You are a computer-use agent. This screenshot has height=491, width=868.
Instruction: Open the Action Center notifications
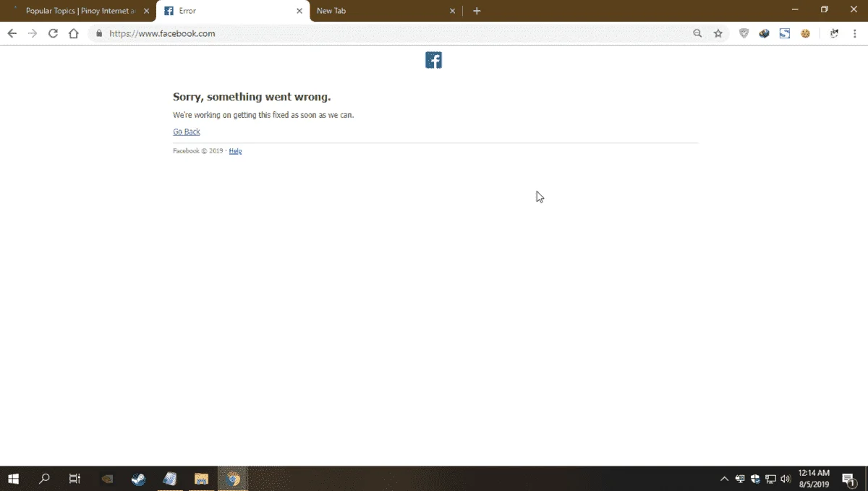tap(848, 479)
